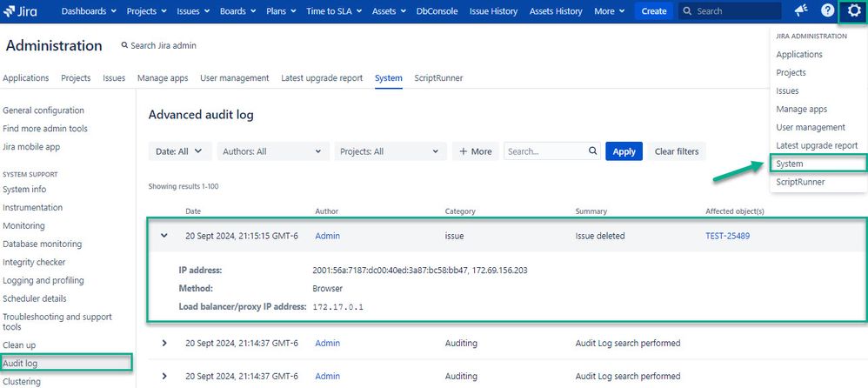Open Assets History in the top navigation

(x=556, y=11)
